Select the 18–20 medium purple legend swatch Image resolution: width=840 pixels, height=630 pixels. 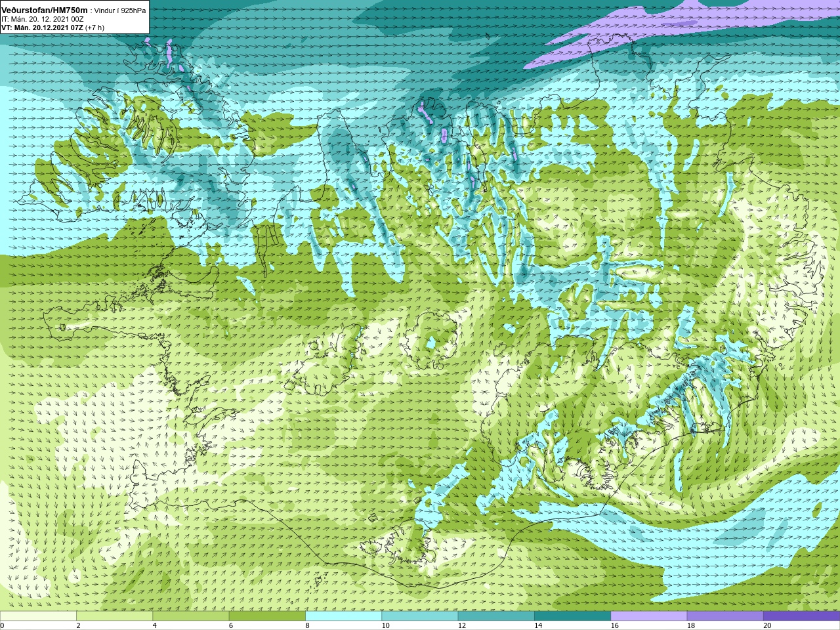[x=725, y=616]
